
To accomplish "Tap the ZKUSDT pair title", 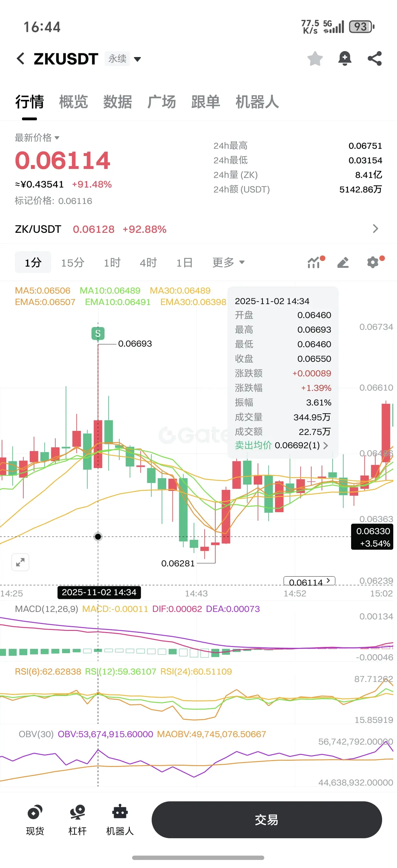I will click(66, 59).
